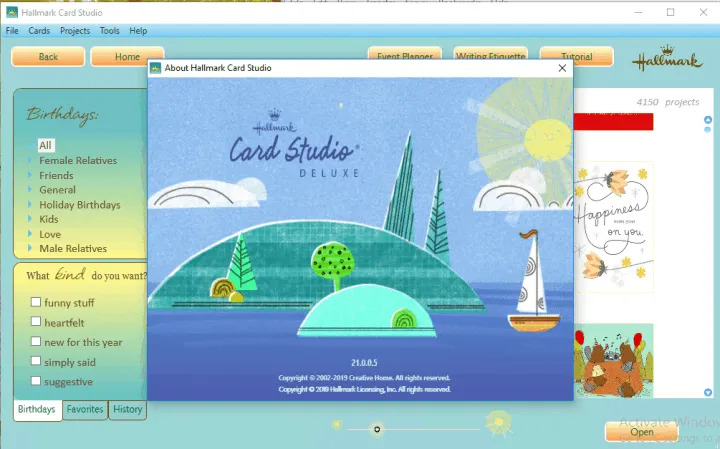Check the heartfelt option
720x449 pixels.
(x=36, y=321)
